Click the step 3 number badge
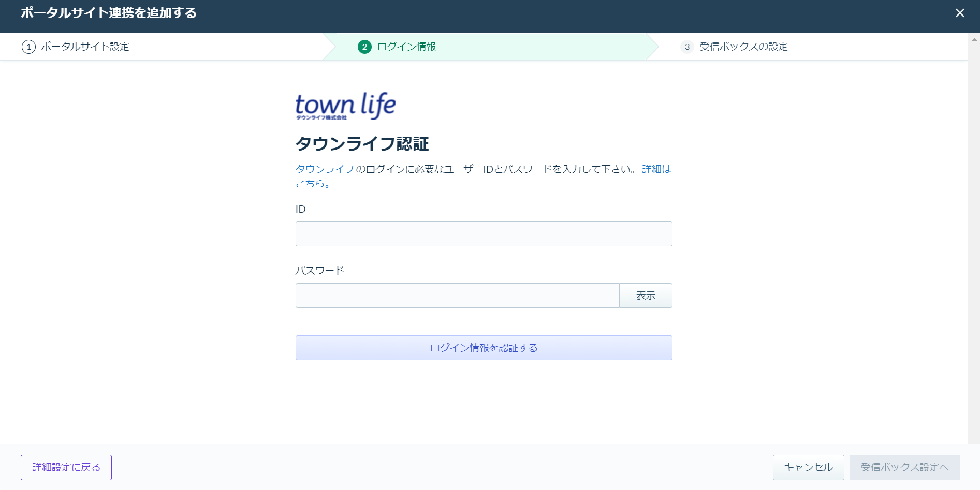This screenshot has height=490, width=980. click(x=687, y=47)
